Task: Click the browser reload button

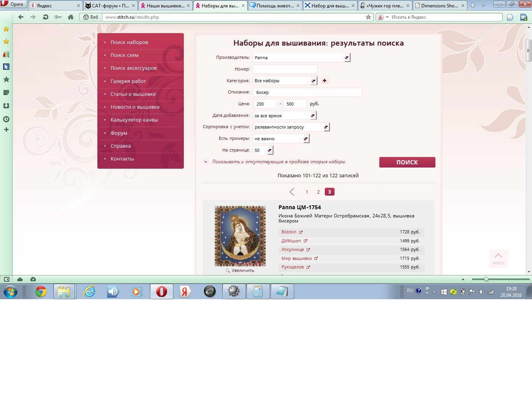Action: coord(46,17)
